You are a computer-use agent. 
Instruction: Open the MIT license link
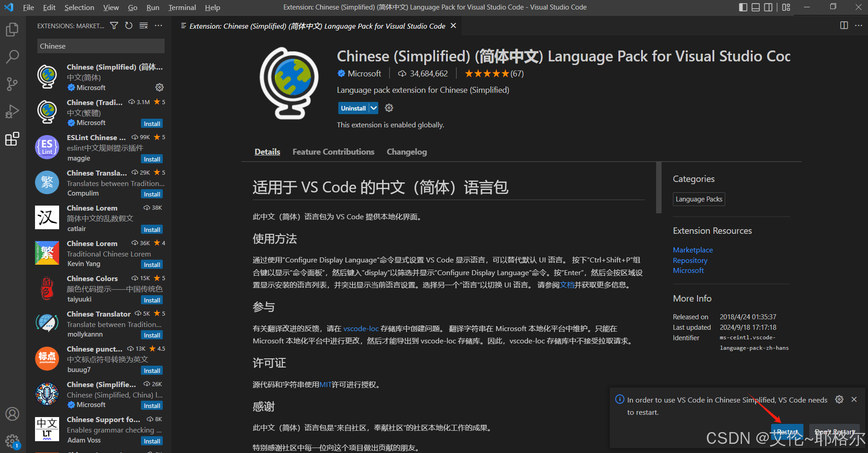tap(325, 385)
